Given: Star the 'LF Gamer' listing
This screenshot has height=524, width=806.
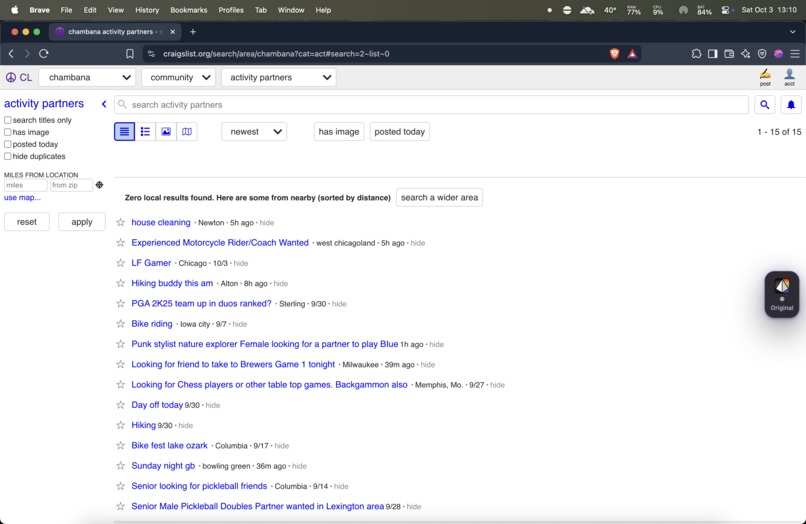Looking at the screenshot, I should [x=121, y=263].
